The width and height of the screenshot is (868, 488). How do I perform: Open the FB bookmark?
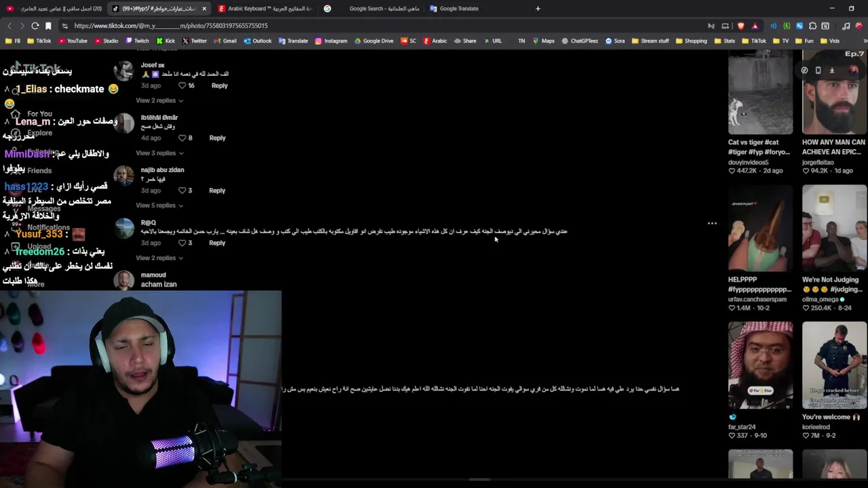[13, 41]
